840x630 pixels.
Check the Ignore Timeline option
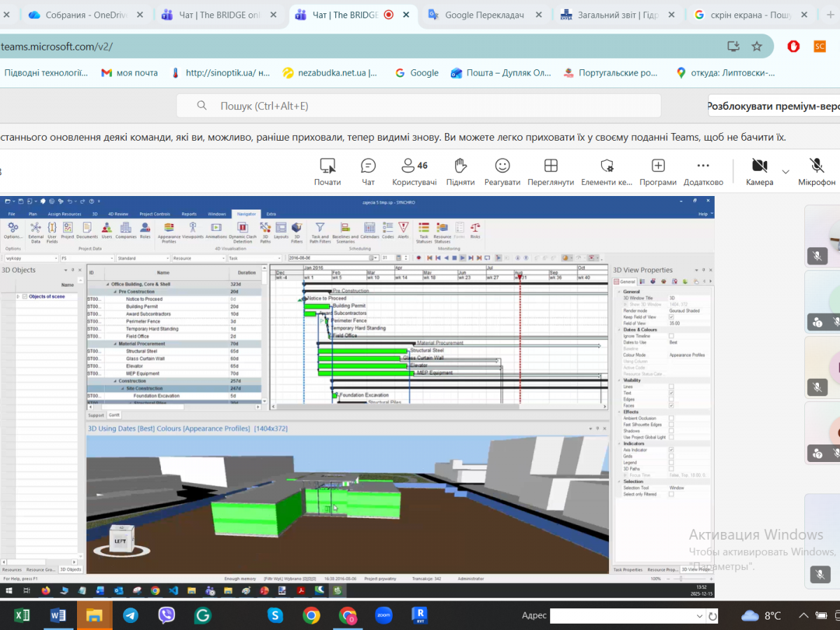click(x=671, y=336)
